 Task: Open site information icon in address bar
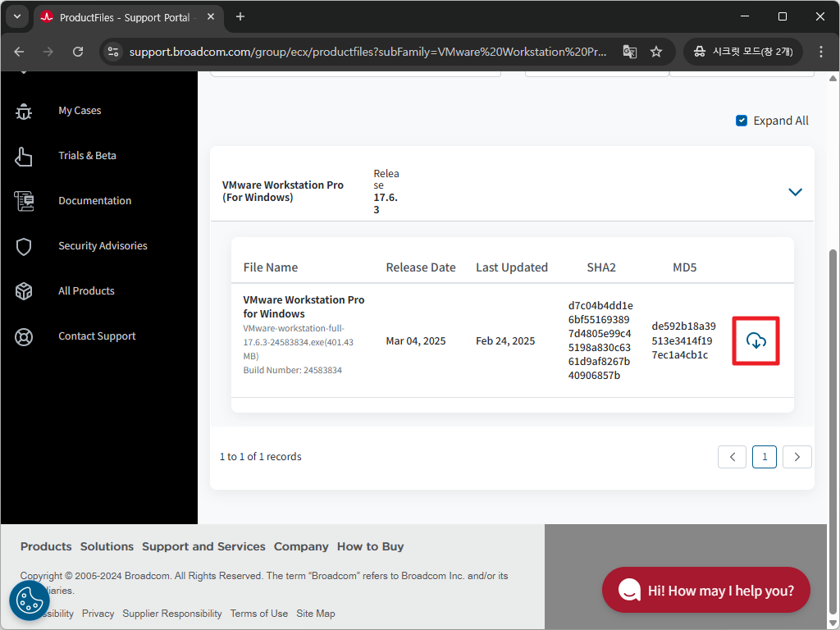pyautogui.click(x=113, y=52)
